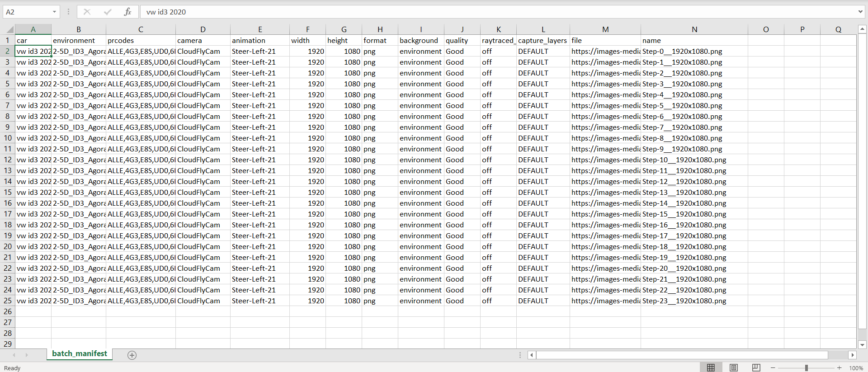Click the 'car' header cell A1
The width and height of the screenshot is (868, 372).
coord(33,40)
